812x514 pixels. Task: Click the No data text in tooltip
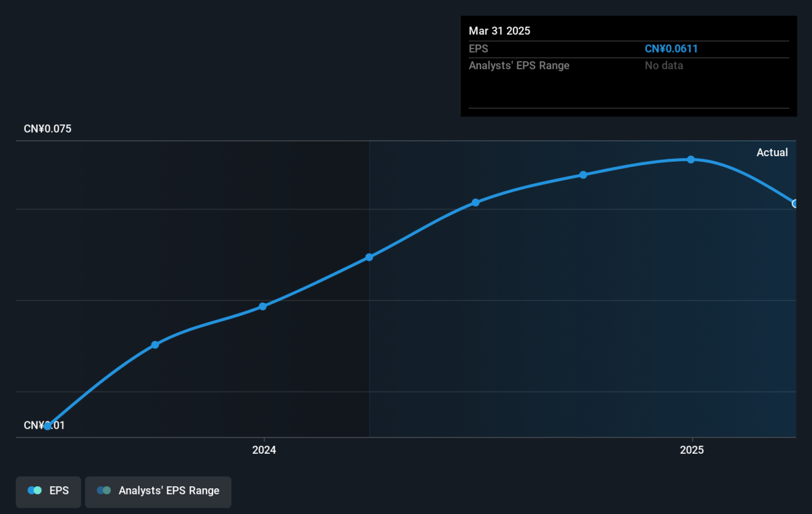point(664,66)
